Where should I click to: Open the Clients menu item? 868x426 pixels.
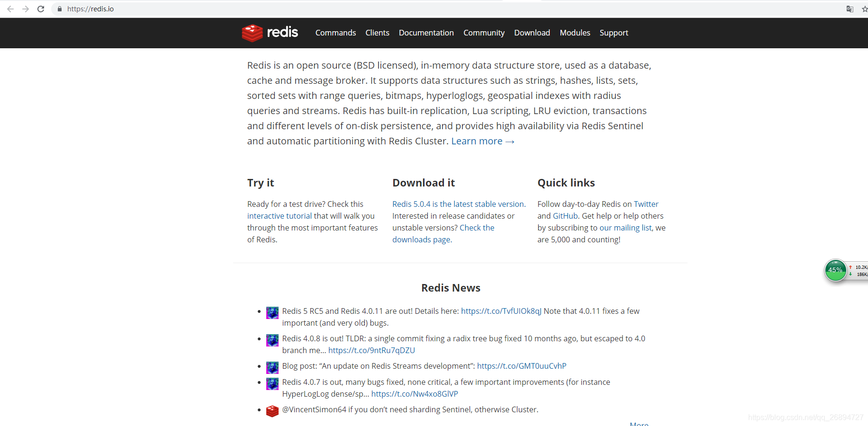[377, 33]
